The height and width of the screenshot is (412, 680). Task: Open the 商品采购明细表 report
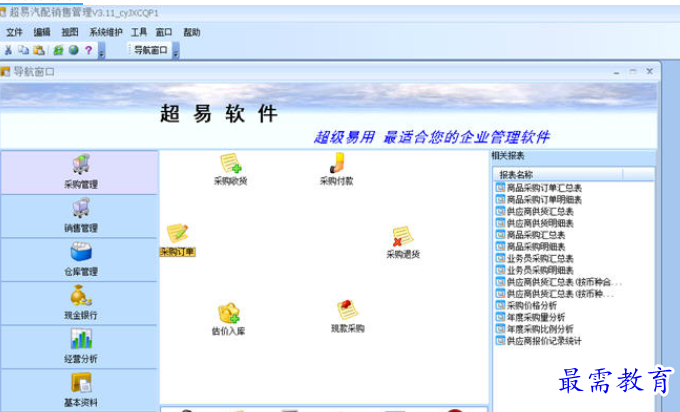(x=531, y=246)
